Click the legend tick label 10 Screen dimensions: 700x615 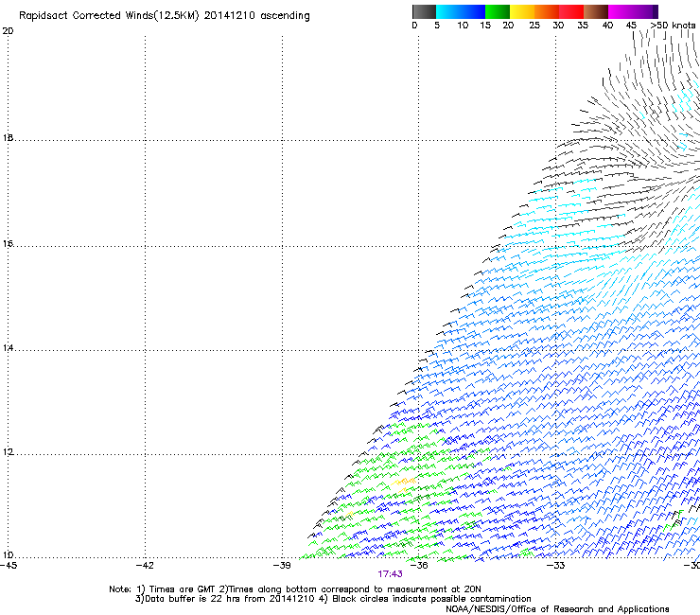pyautogui.click(x=463, y=26)
